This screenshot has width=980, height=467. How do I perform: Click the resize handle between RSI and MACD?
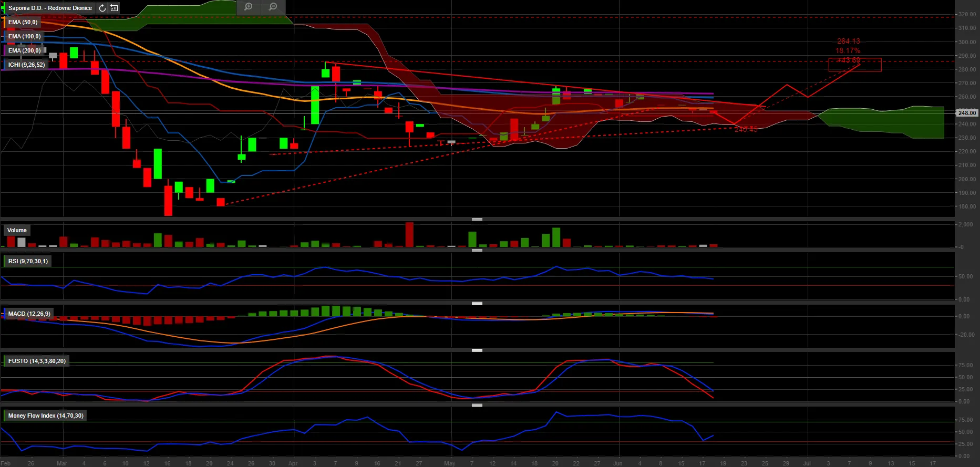477,303
